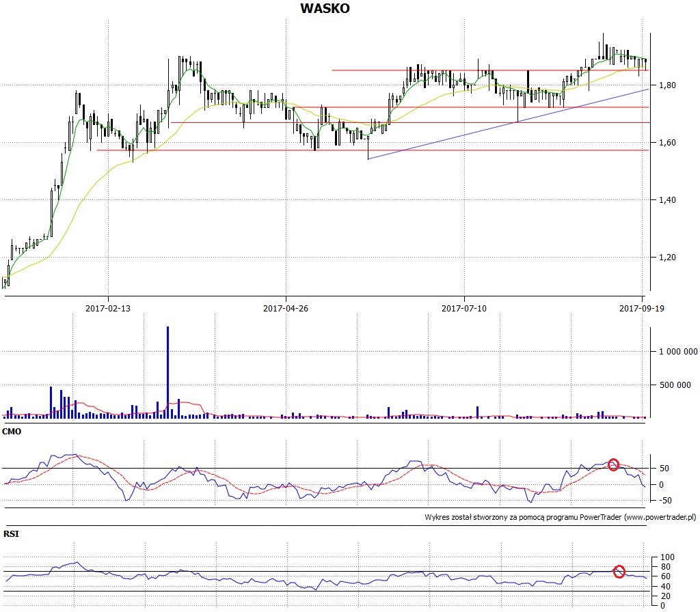Click the tallest volume bar spike

(168, 372)
